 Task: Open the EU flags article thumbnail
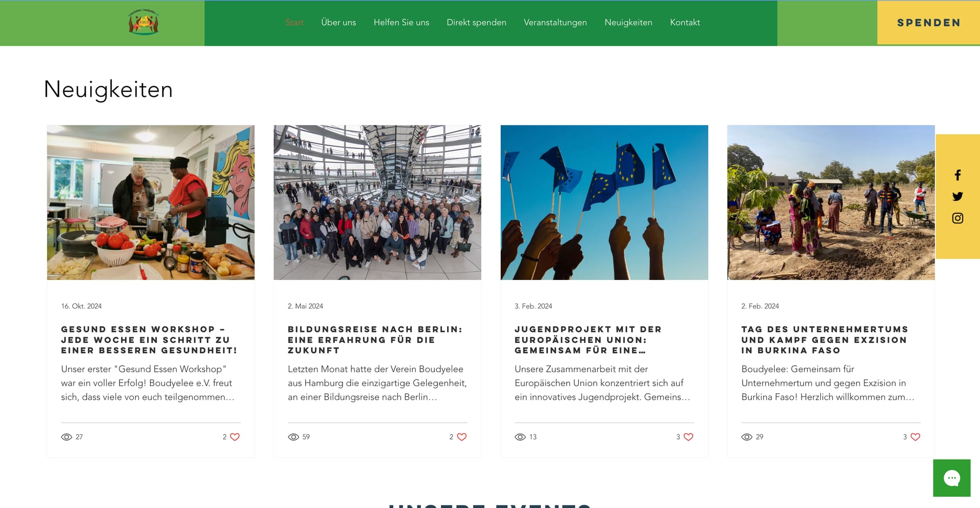tap(604, 202)
